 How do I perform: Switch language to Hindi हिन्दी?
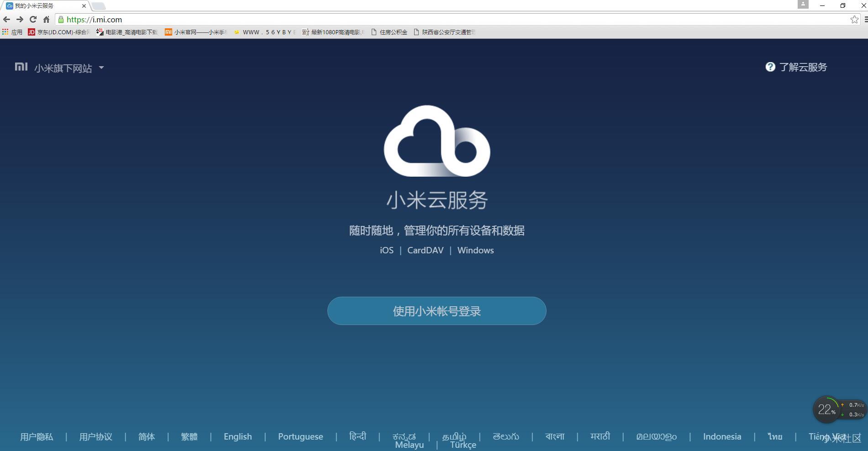pyautogui.click(x=358, y=436)
